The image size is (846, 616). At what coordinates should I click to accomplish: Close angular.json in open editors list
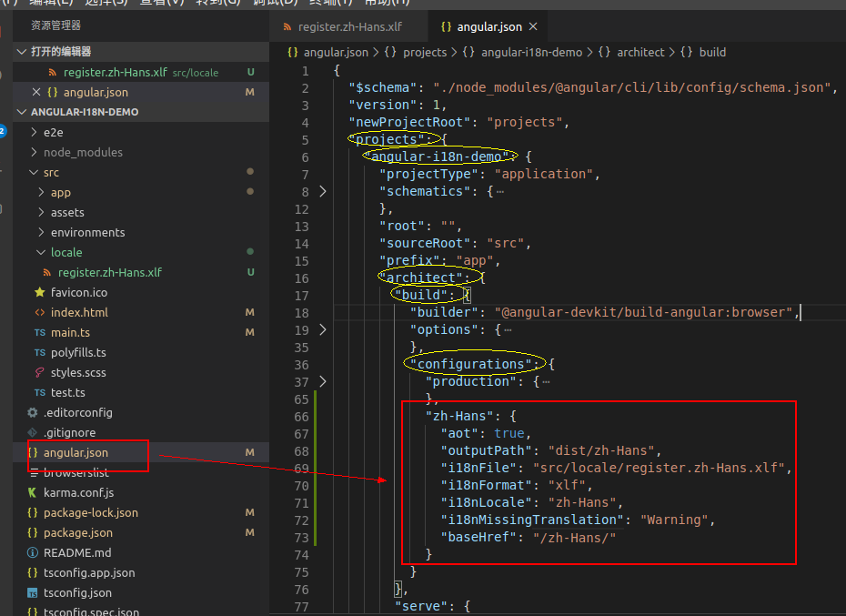tap(35, 92)
